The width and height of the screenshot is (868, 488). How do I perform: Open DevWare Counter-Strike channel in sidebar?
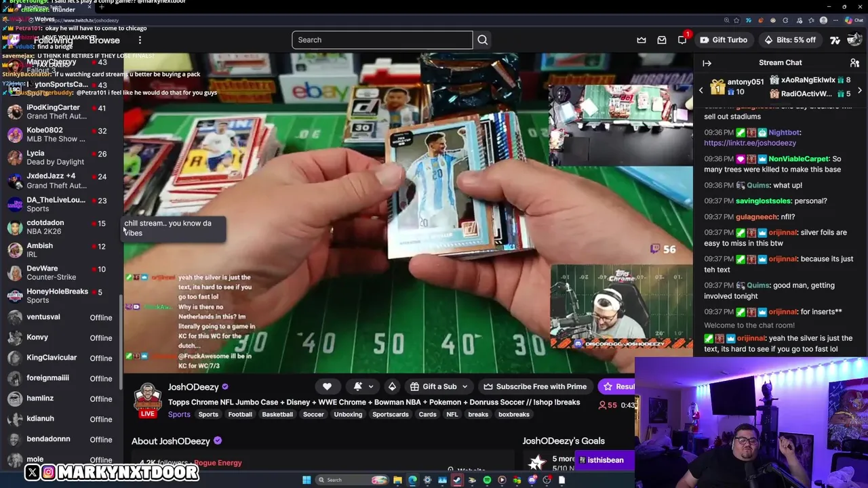coord(60,273)
